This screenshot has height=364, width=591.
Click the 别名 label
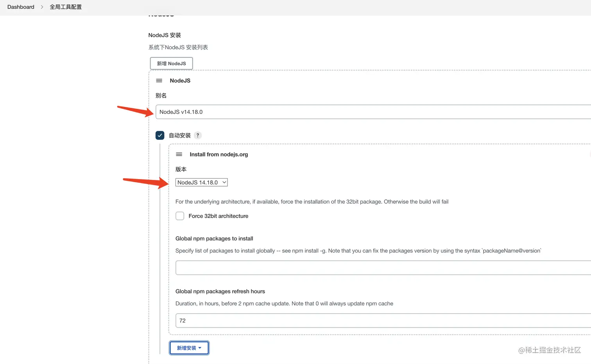[x=161, y=95]
